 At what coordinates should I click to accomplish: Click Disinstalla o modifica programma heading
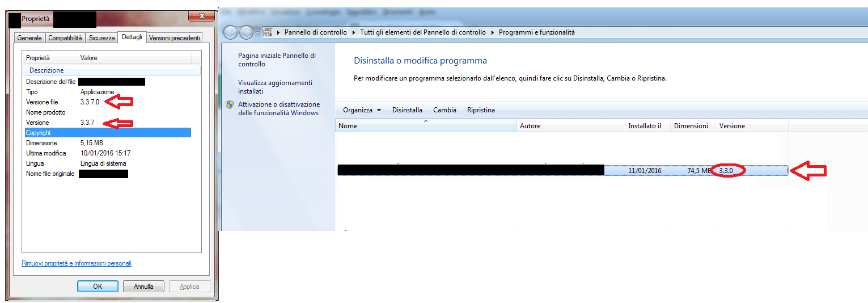(x=420, y=61)
